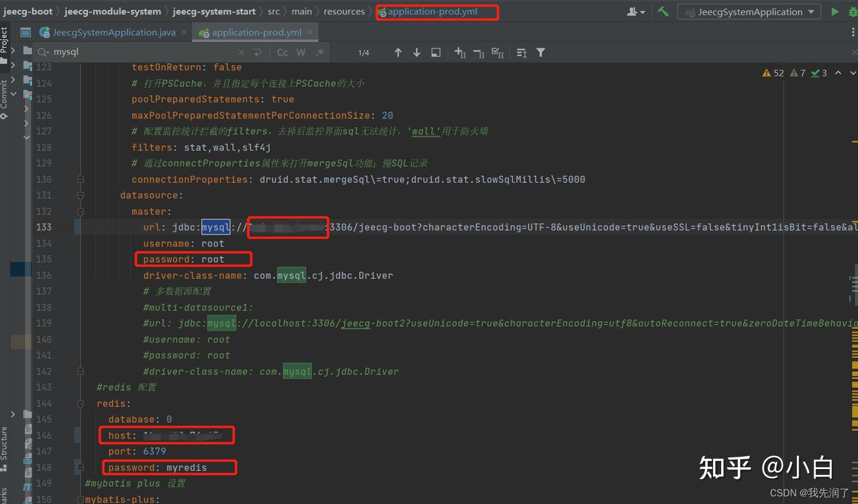Enable regex search with the .* toggle

[320, 52]
